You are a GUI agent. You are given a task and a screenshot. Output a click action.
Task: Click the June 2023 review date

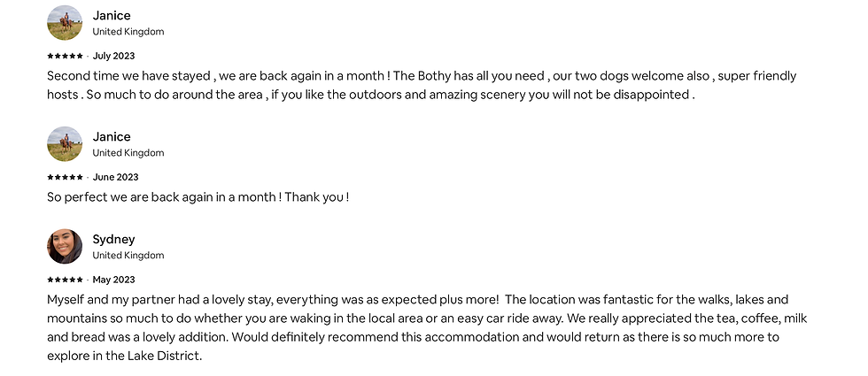click(115, 177)
